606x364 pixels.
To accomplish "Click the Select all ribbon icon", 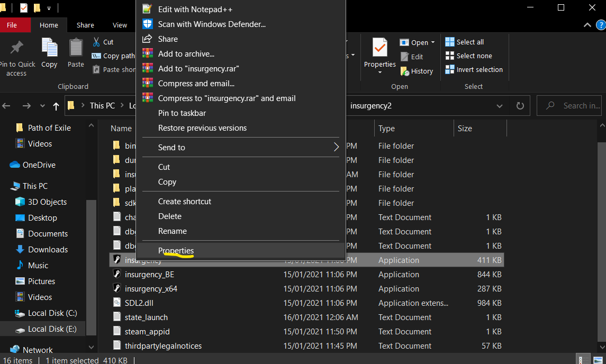I will click(450, 42).
